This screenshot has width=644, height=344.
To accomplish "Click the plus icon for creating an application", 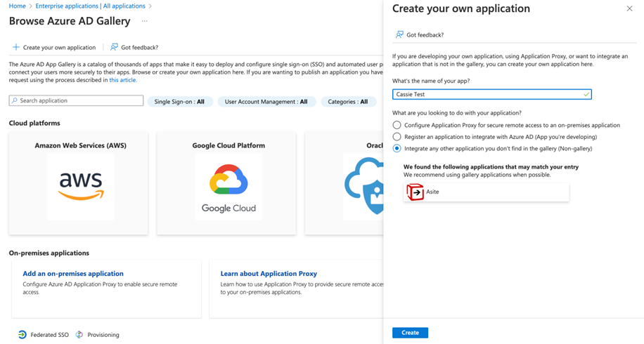I will pyautogui.click(x=15, y=48).
